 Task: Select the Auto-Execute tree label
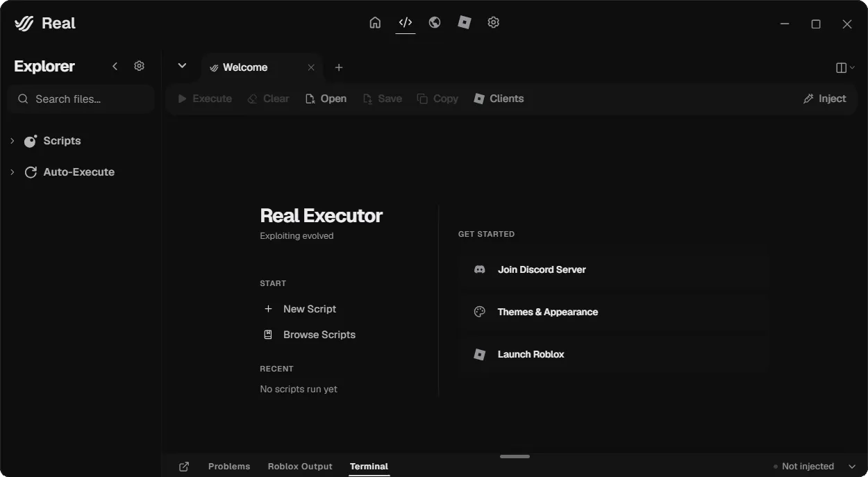click(79, 172)
